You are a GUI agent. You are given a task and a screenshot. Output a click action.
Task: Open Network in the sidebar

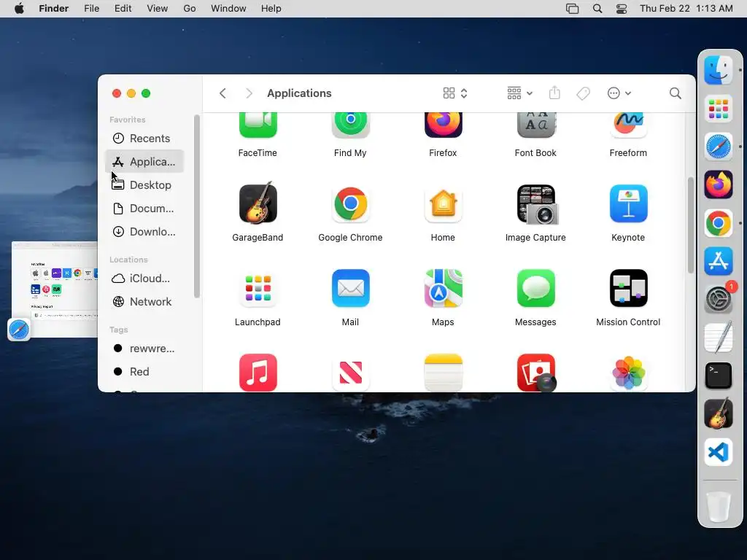pos(144,301)
